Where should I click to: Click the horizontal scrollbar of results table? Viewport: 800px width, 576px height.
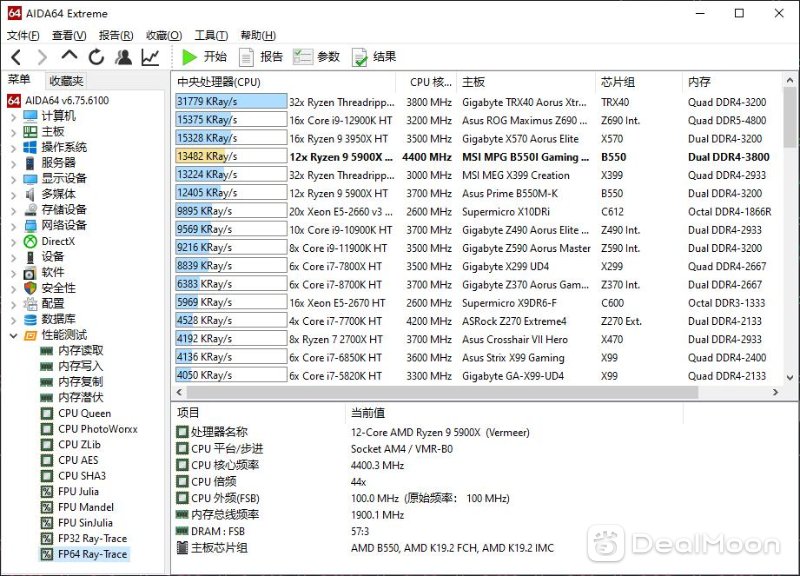click(442, 392)
